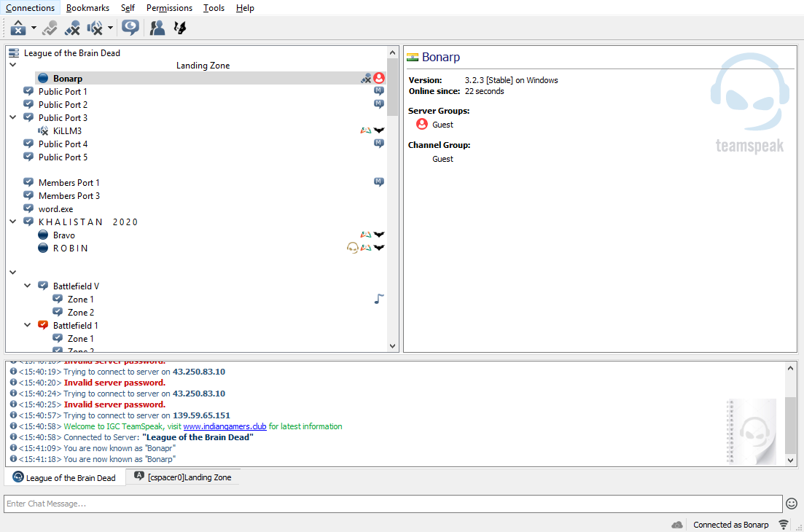Open the dropdown arrow beside speaker mute icon
804x532 pixels.
tap(110, 28)
